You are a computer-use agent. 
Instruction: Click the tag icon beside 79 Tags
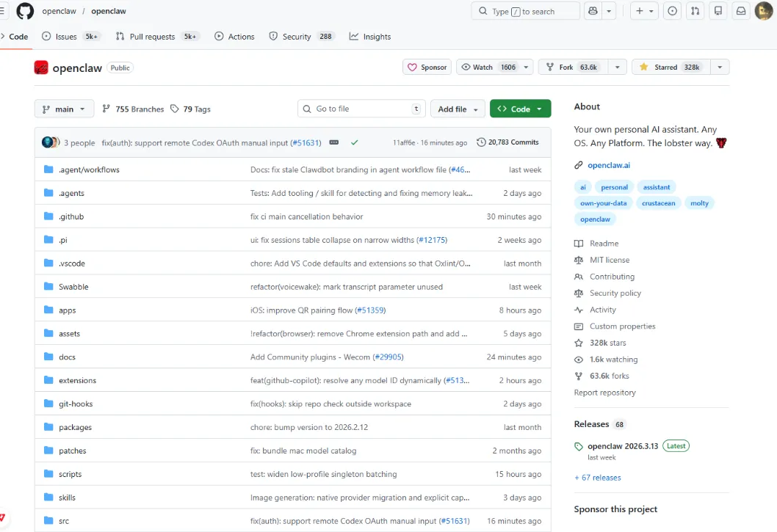(x=175, y=109)
